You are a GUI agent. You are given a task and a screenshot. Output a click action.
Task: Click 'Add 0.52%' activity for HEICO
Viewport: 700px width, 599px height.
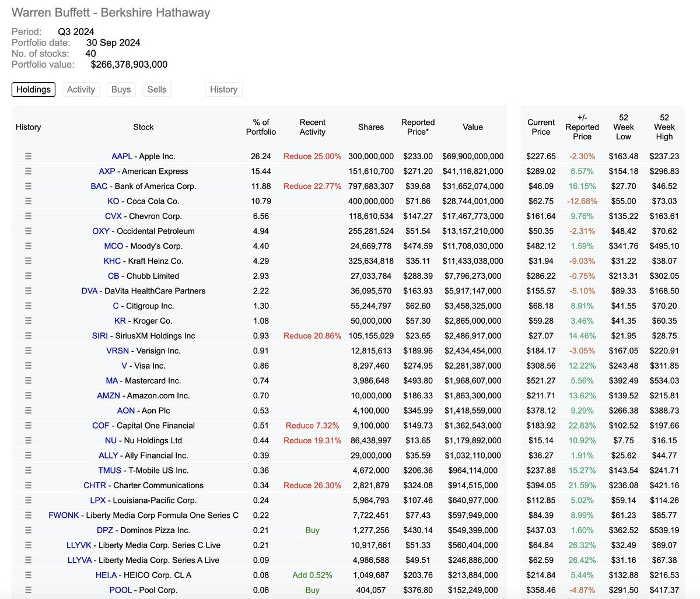[313, 575]
